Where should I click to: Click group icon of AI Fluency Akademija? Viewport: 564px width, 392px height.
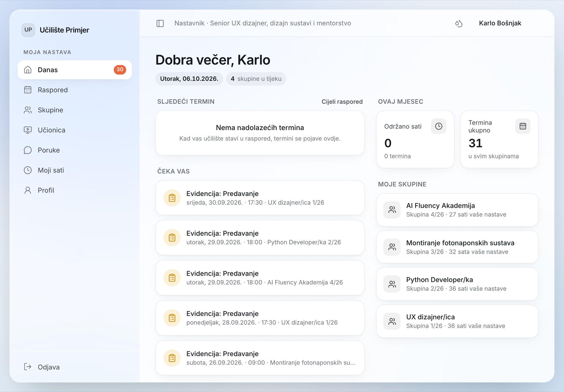pyautogui.click(x=392, y=210)
